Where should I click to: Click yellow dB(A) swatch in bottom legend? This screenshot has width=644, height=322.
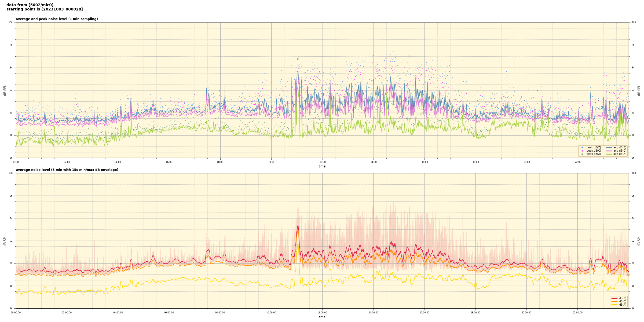click(x=614, y=305)
